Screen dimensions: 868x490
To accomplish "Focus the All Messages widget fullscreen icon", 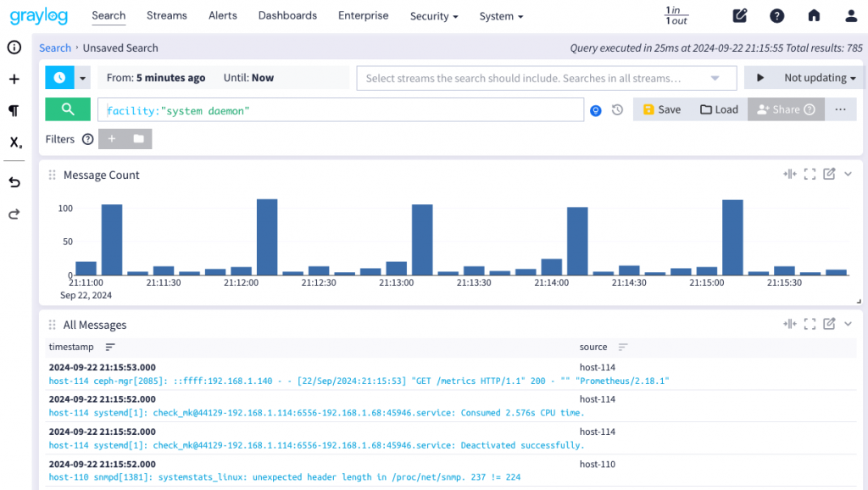I will click(810, 324).
